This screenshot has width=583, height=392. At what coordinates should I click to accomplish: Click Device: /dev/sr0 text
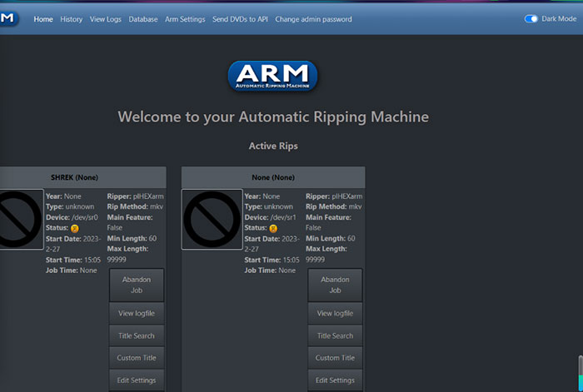coord(72,217)
